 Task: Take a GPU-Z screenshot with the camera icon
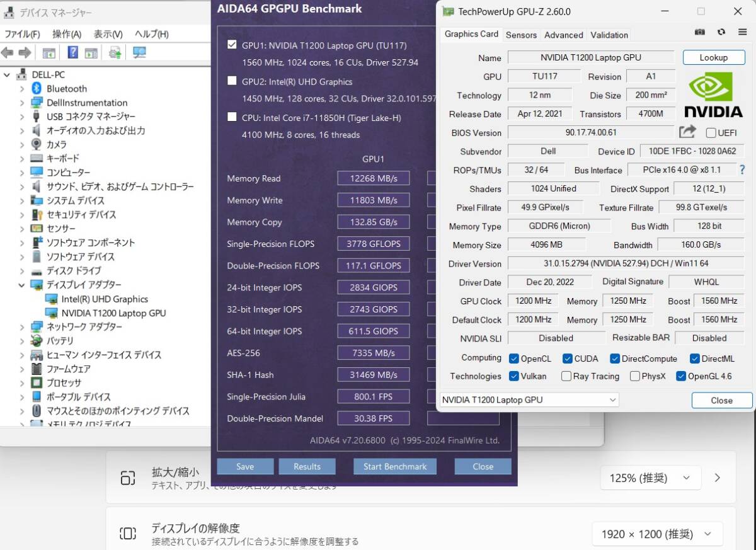[x=700, y=32]
